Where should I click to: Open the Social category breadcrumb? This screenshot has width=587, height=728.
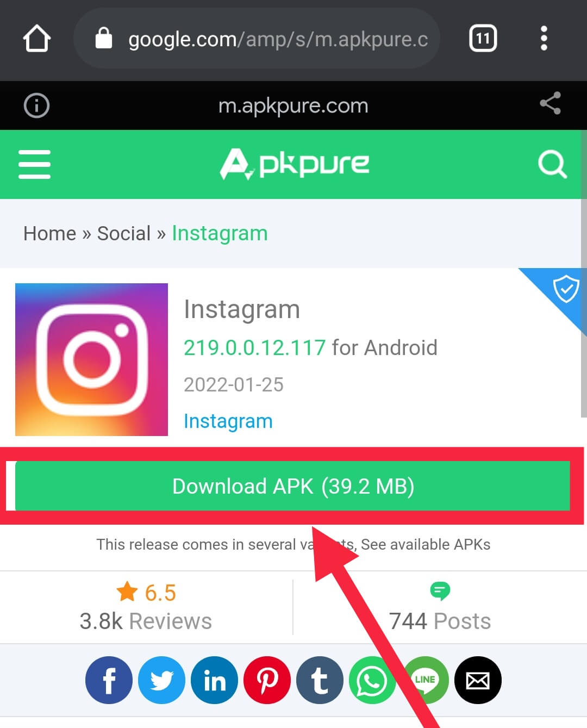coord(124,234)
